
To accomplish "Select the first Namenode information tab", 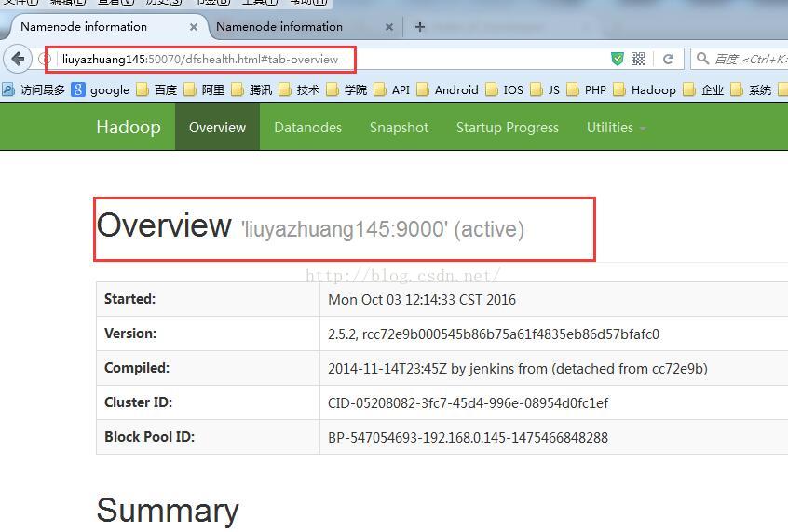I will (105, 27).
